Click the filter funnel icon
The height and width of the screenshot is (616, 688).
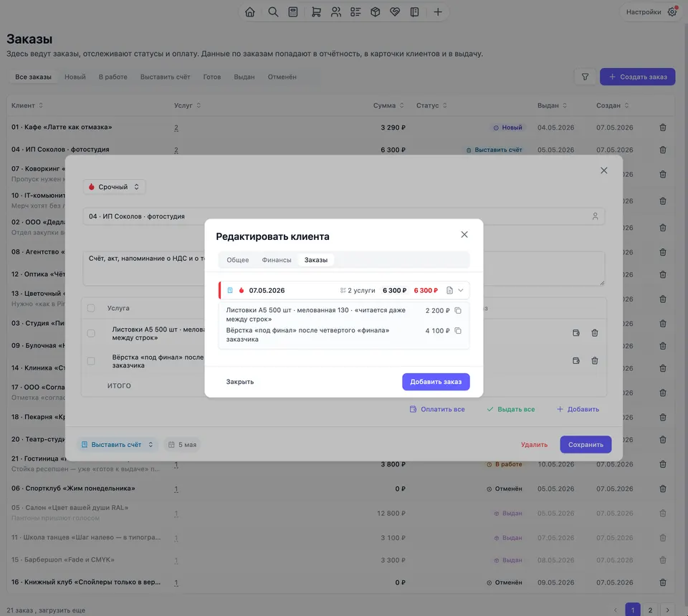pos(585,77)
